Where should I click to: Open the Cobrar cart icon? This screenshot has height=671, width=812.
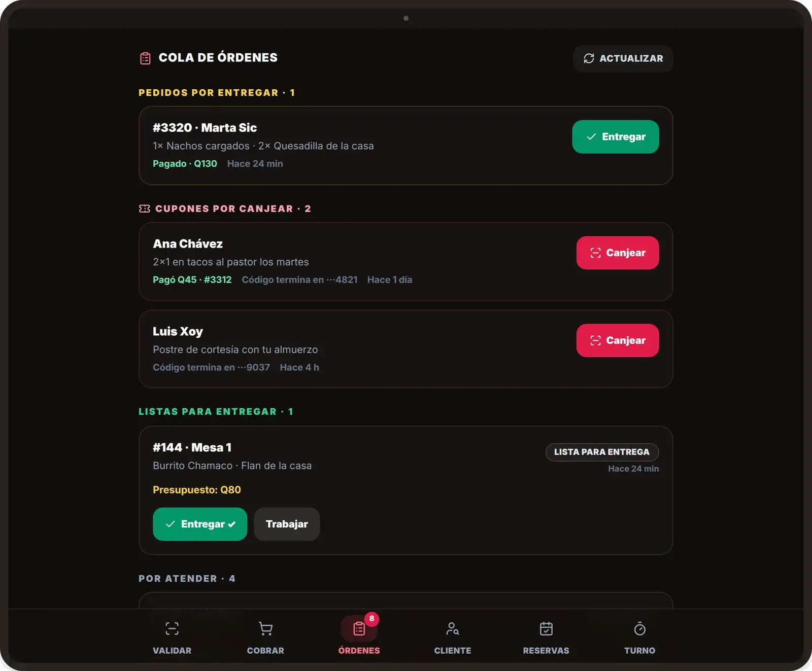(x=265, y=629)
